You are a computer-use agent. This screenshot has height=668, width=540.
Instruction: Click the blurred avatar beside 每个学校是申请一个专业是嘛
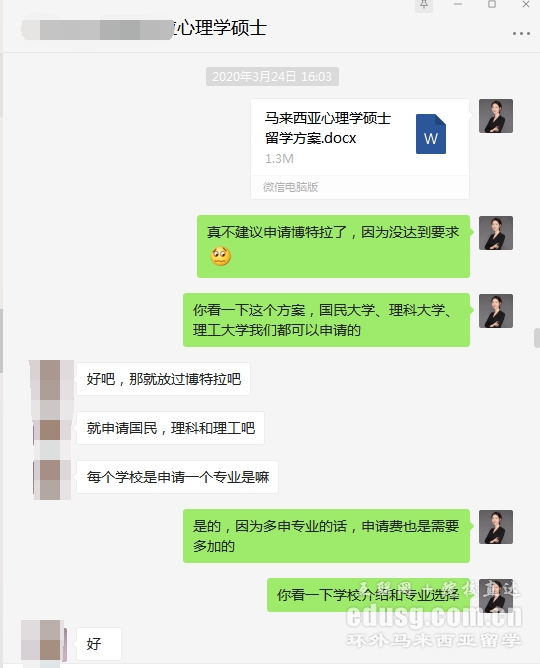(x=52, y=479)
